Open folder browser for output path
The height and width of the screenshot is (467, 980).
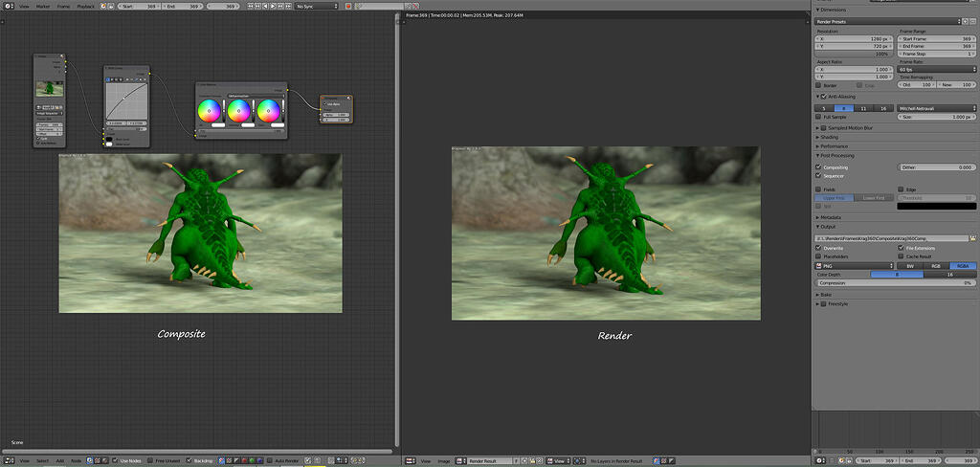[x=972, y=238]
